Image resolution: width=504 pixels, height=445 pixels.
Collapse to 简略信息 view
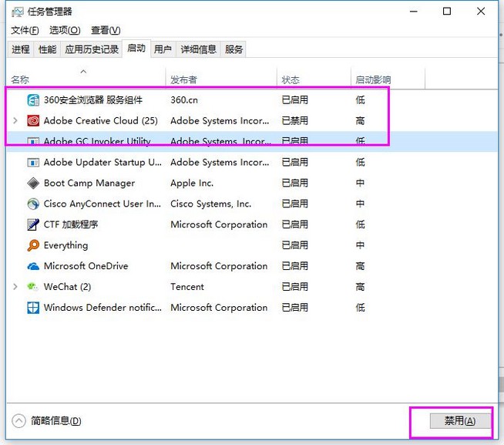pos(46,420)
